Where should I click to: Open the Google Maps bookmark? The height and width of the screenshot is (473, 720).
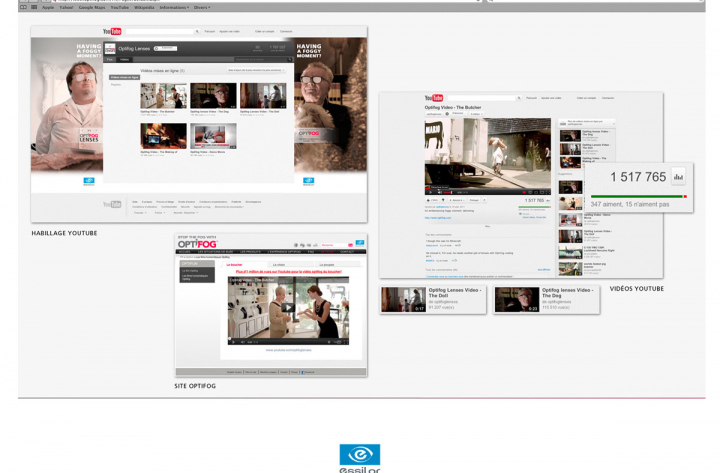[92, 7]
